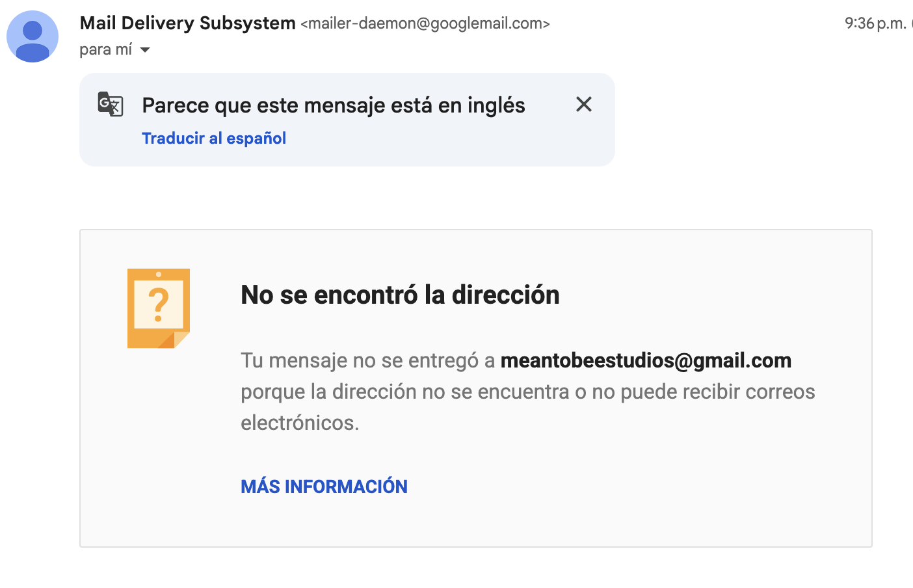Click the "para mí" recipient label
Viewport: 913px width, 588px height.
click(x=105, y=49)
